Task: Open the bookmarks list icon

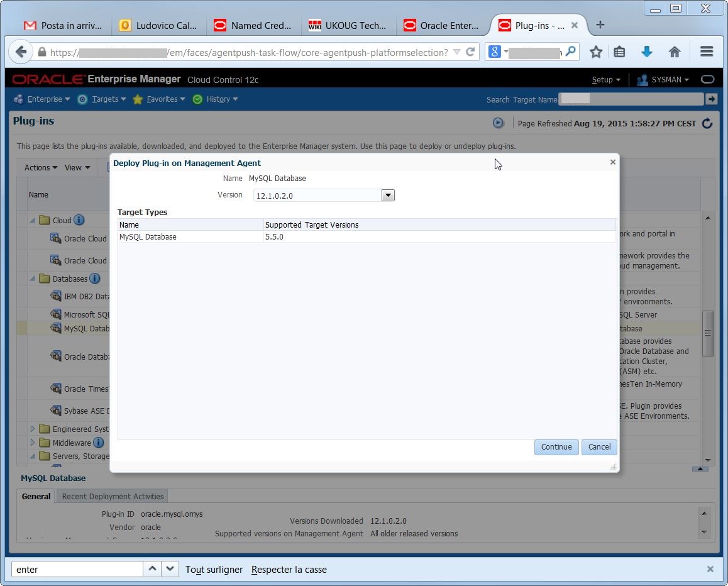Action: pos(619,52)
